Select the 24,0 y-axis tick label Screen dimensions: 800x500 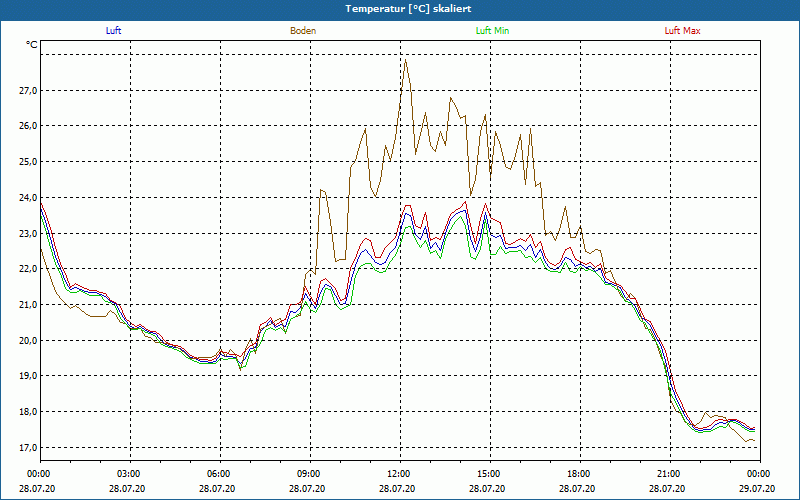27,197
